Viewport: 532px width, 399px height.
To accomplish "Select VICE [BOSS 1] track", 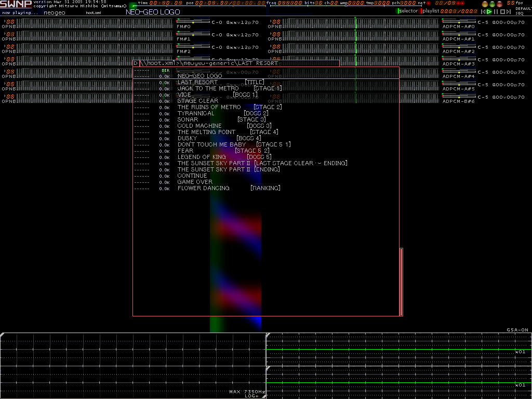I will (267, 95).
